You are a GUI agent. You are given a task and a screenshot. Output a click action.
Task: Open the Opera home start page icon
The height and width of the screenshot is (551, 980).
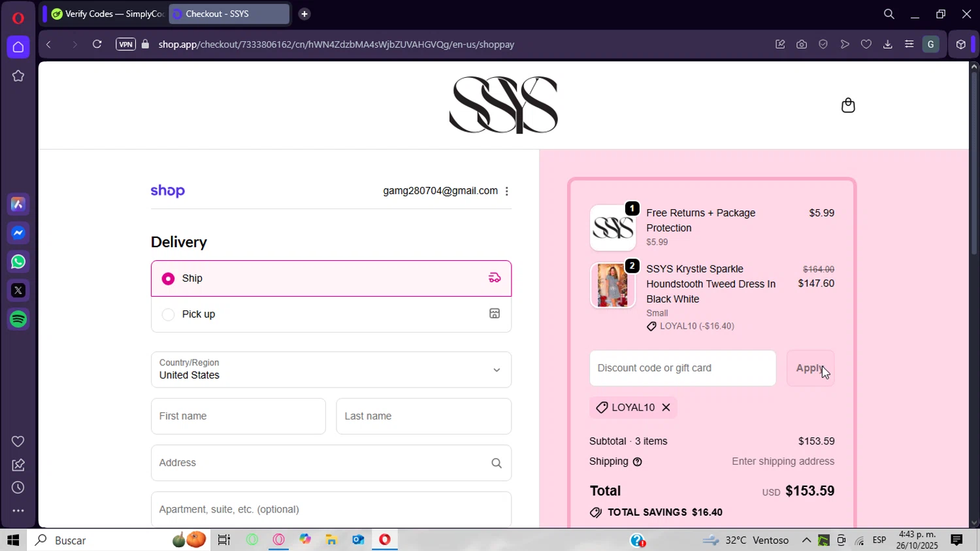[x=18, y=47]
